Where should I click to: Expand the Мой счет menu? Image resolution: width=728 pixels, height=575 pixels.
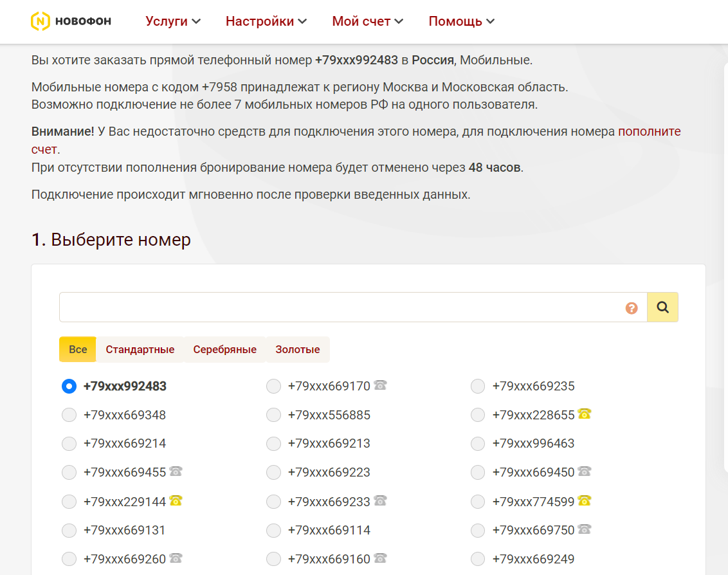point(367,21)
